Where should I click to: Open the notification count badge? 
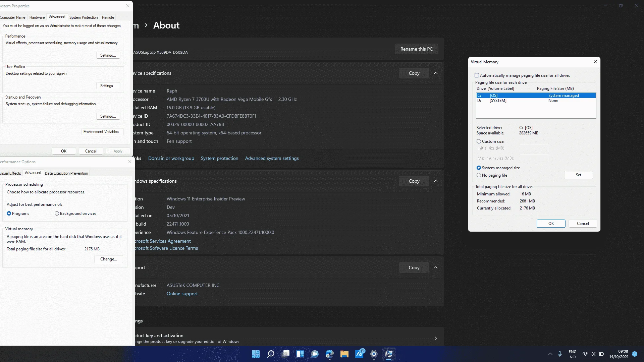(635, 354)
